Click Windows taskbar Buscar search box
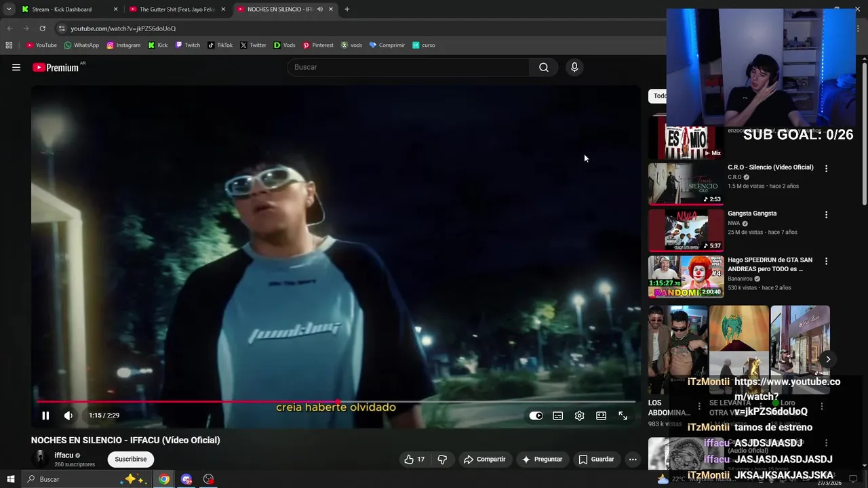The width and height of the screenshot is (868, 488). 87,479
